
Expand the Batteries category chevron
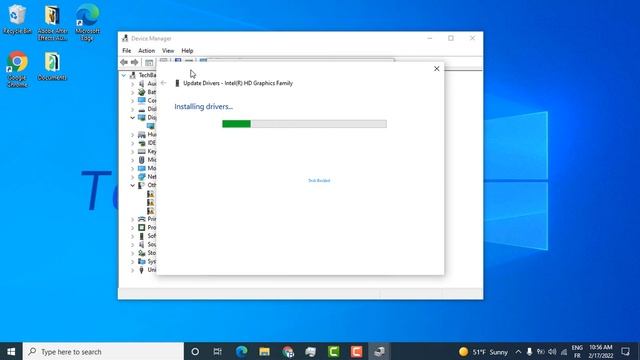(132, 92)
